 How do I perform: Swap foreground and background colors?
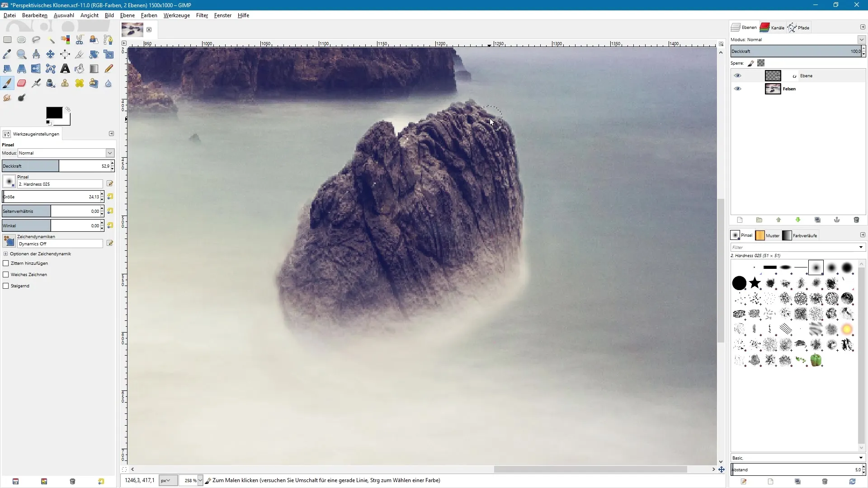[68, 109]
